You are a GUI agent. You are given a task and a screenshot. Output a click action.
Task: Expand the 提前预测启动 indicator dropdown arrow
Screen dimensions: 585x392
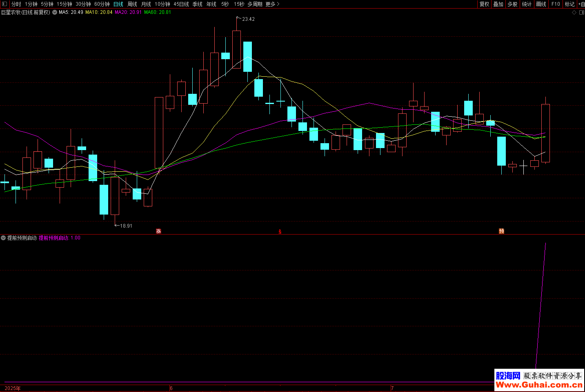[3, 238]
